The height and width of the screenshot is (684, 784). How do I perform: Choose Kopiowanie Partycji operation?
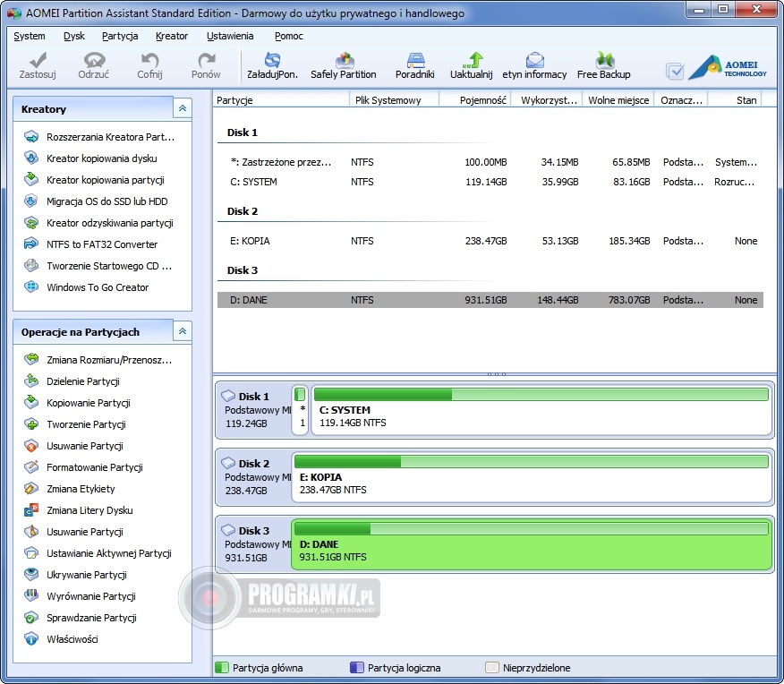tap(77, 403)
